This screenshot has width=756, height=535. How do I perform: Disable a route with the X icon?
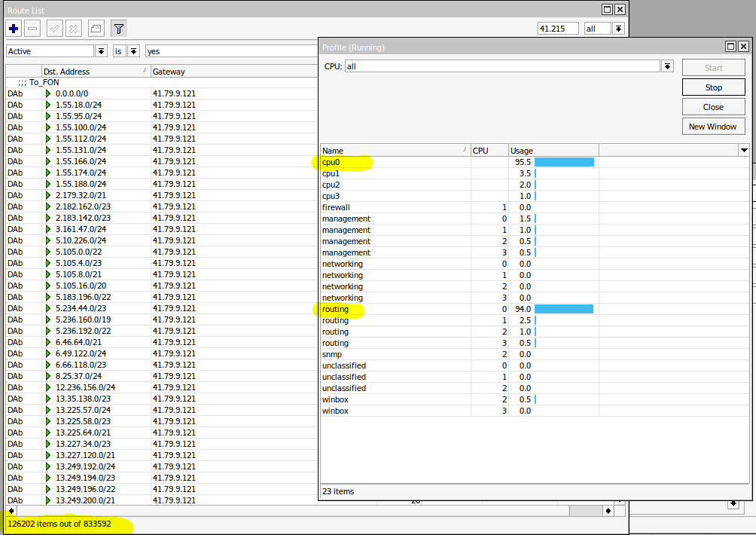click(72, 28)
